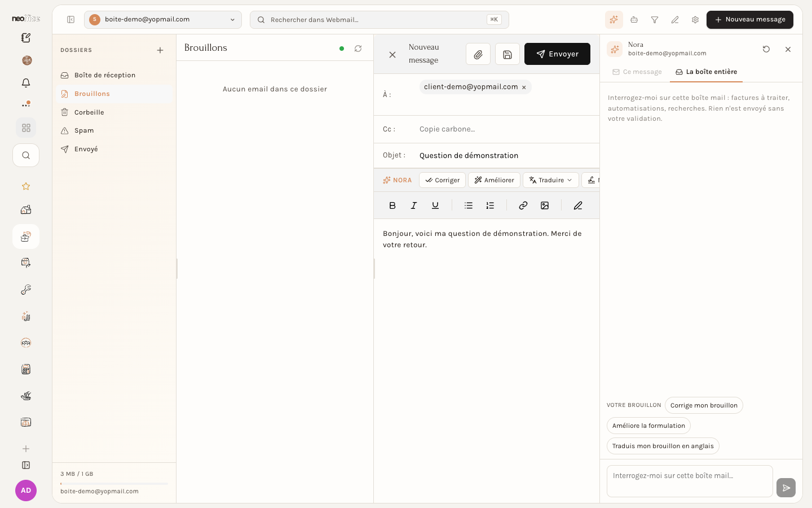This screenshot has height=508, width=812.
Task: Collapse the folder sidebar panel icon
Action: click(x=71, y=20)
